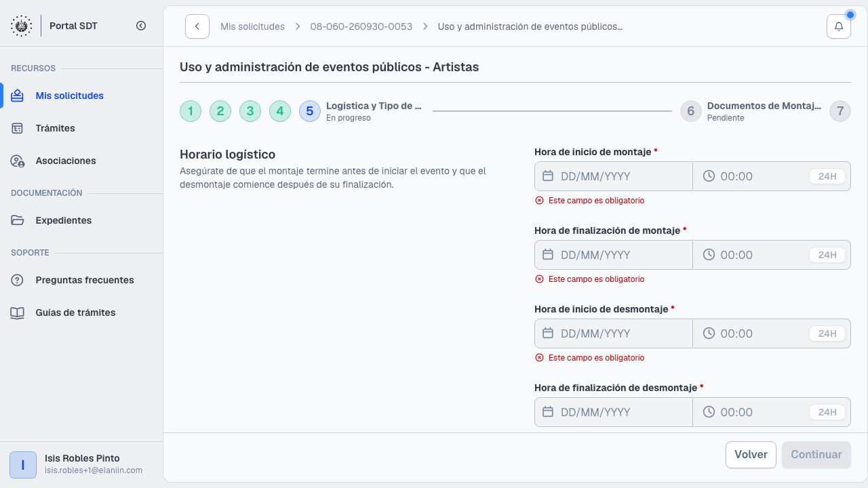This screenshot has height=488, width=868.
Task: Open clock picker for Hora de inicio de desmontaje
Action: click(x=709, y=333)
